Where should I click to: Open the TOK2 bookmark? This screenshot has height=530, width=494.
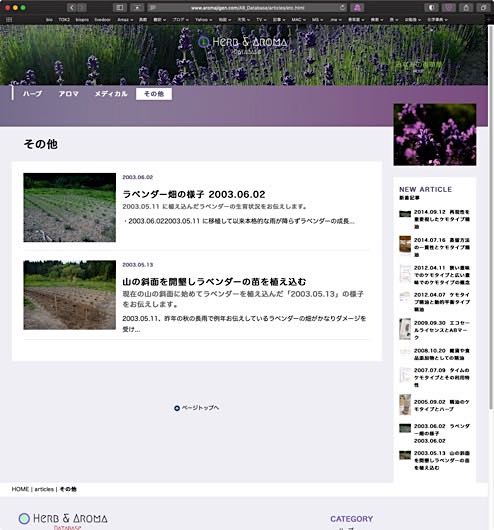click(64, 20)
